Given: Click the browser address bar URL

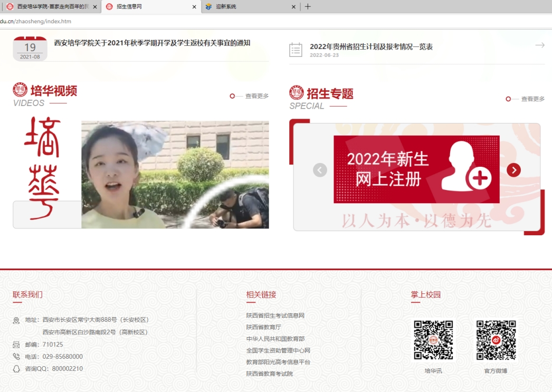Looking at the screenshot, I should pyautogui.click(x=36, y=21).
